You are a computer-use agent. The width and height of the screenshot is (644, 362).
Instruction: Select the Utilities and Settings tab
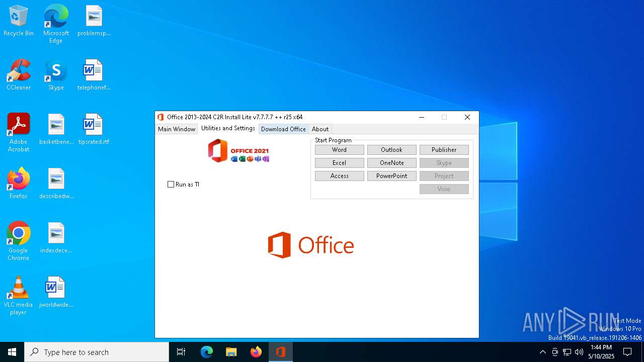pyautogui.click(x=228, y=128)
